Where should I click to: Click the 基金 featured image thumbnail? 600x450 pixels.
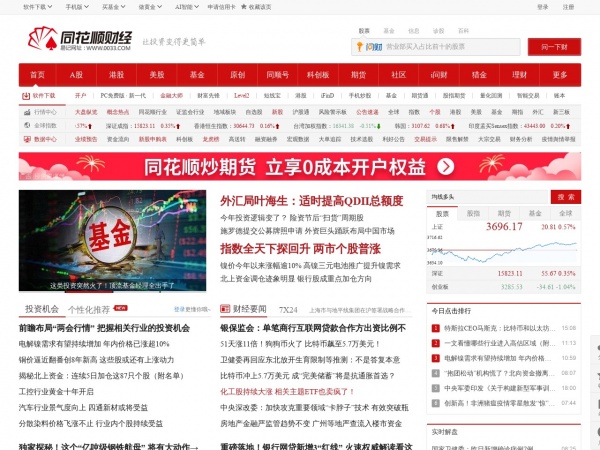(x=112, y=241)
